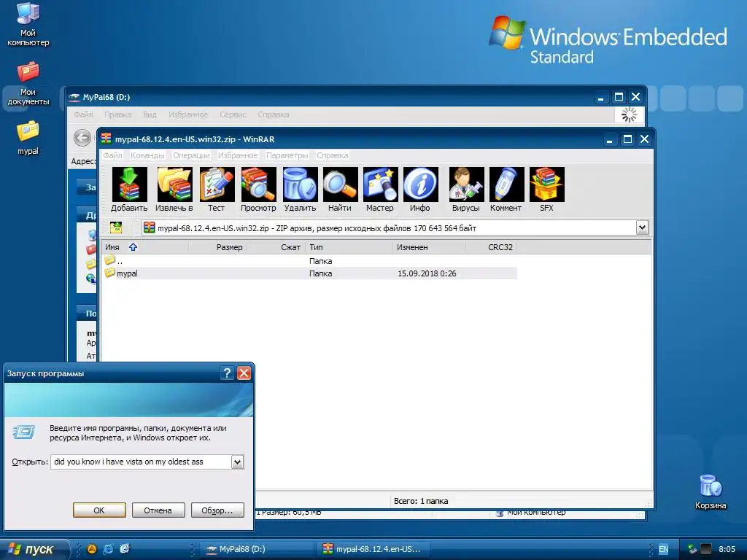747x560 pixels.
Task: Click the network tray icon near the clock
Action: click(693, 549)
